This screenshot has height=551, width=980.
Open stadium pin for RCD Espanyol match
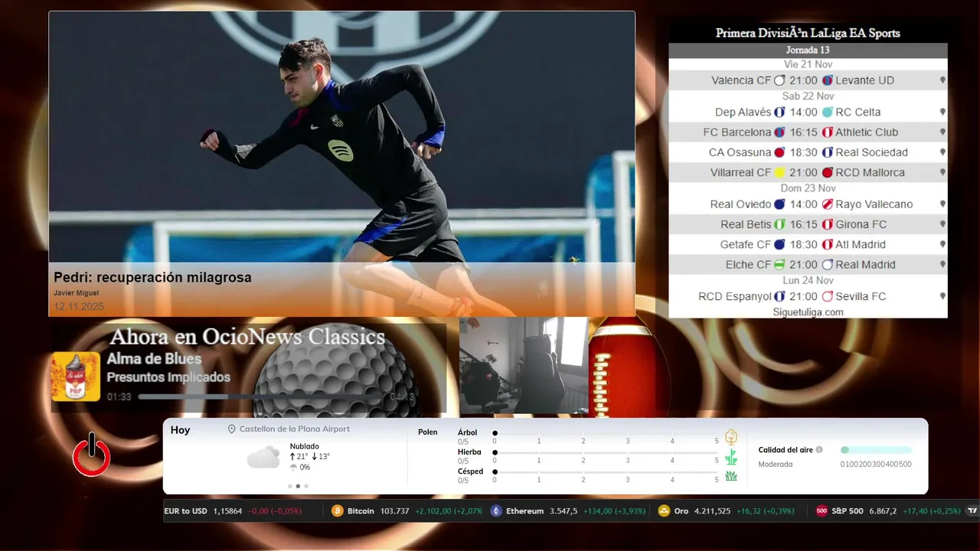pyautogui.click(x=942, y=296)
